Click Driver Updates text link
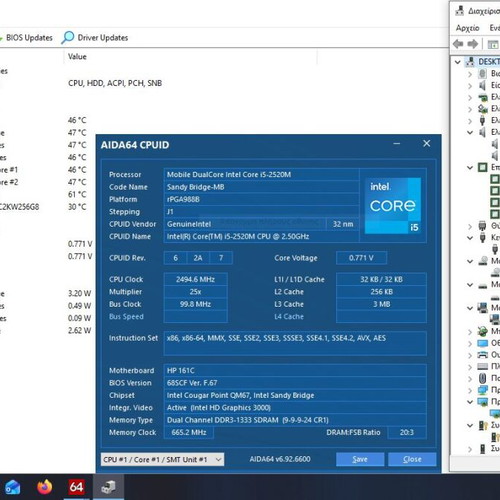The image size is (500, 500). coord(103,38)
